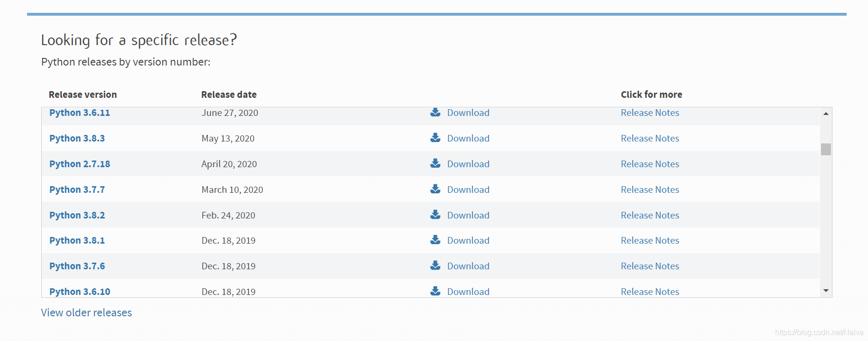Open the Python 3.7.7 release link
Viewport: 868px width, 341px height.
click(77, 189)
